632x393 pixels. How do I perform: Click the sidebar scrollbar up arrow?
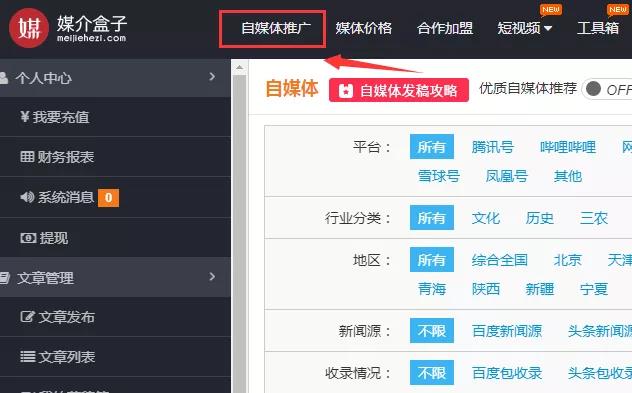pos(239,68)
